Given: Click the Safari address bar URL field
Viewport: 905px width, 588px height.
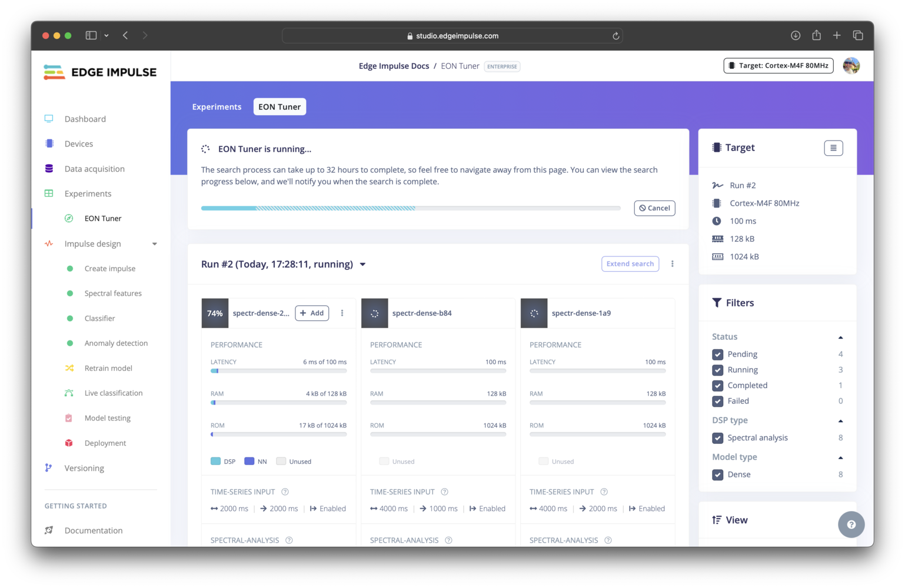Looking at the screenshot, I should point(452,36).
